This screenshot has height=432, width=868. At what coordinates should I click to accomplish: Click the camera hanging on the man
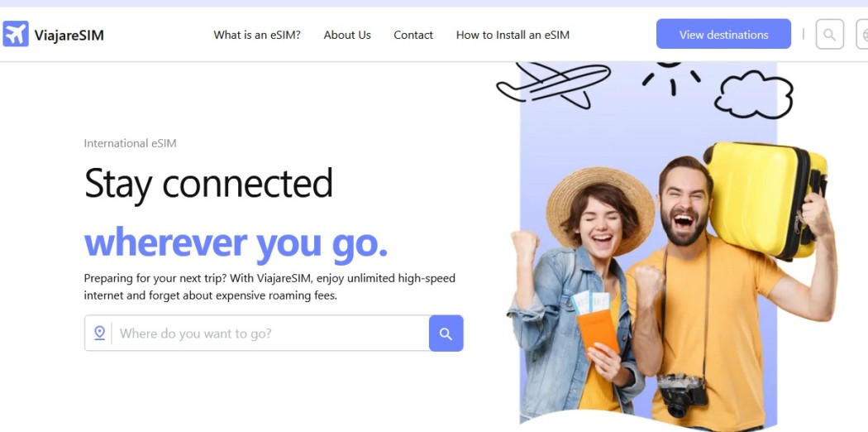click(683, 394)
